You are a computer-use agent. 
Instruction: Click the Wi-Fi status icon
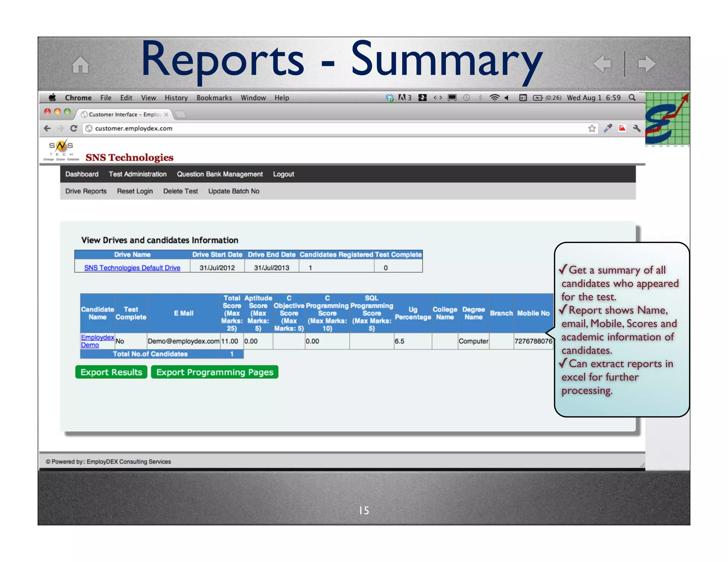[x=494, y=97]
